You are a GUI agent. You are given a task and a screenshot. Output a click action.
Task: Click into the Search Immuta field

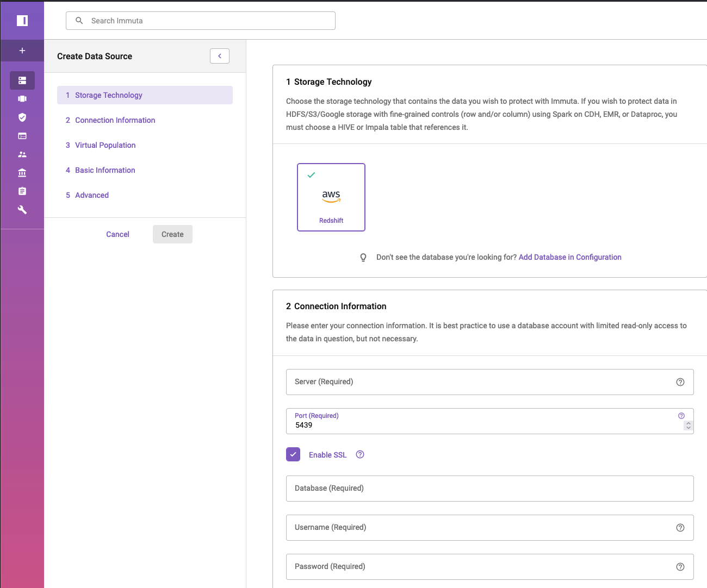point(207,21)
